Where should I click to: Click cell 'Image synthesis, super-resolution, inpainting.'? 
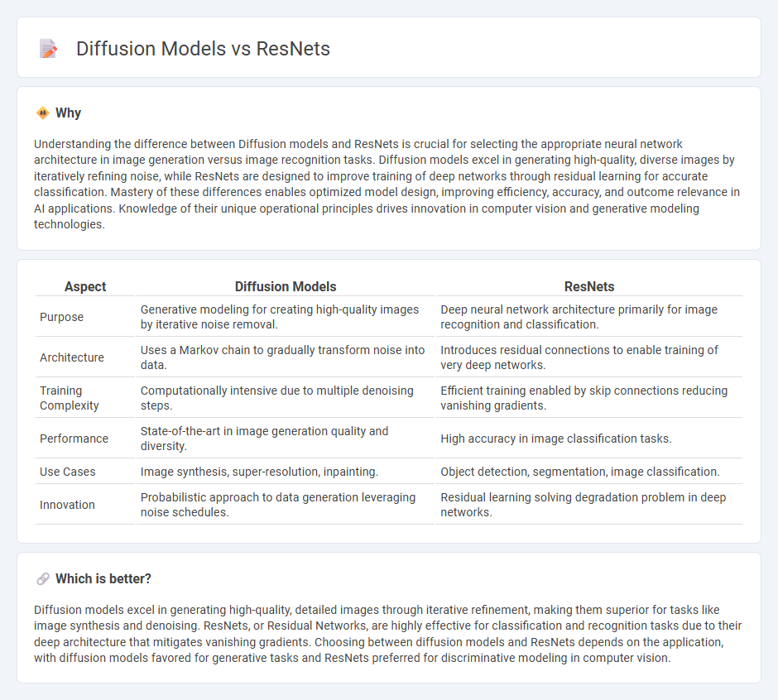click(x=286, y=472)
